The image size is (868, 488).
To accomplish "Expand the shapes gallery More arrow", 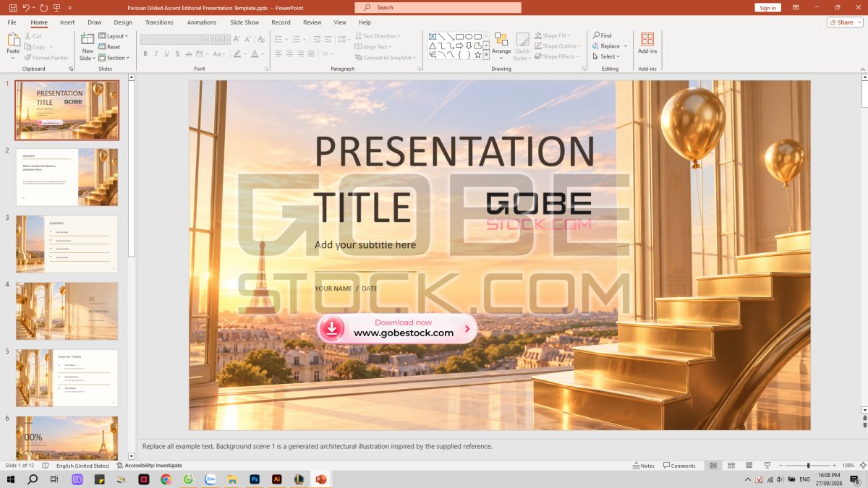I will 487,54.
